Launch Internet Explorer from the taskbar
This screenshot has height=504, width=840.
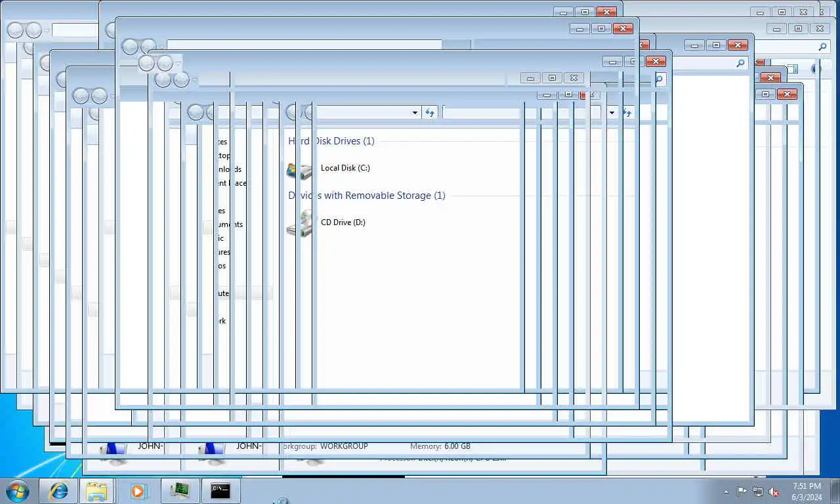point(58,491)
